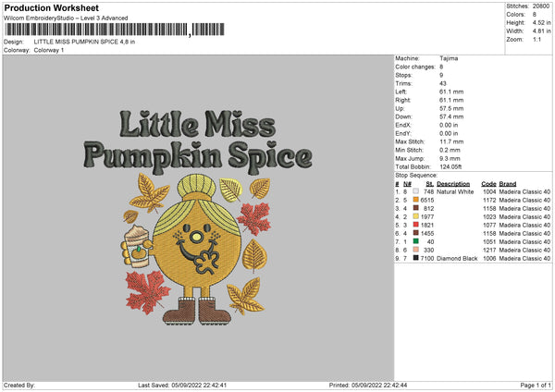The width and height of the screenshot is (555, 392).
Task: Click the barcode under the worksheet title
Action: point(115,30)
